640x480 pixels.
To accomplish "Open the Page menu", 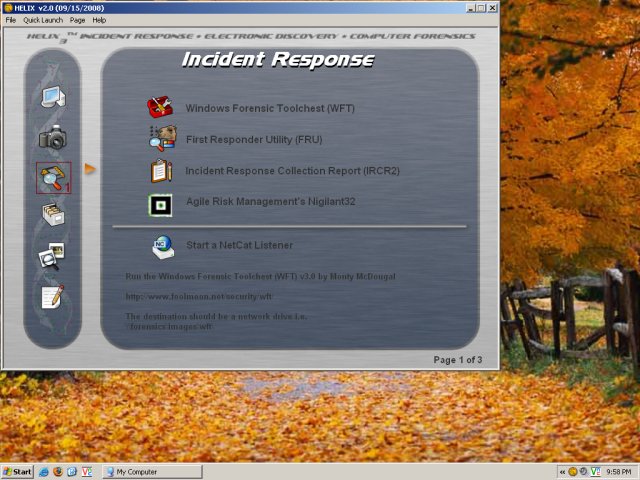I will (77, 20).
